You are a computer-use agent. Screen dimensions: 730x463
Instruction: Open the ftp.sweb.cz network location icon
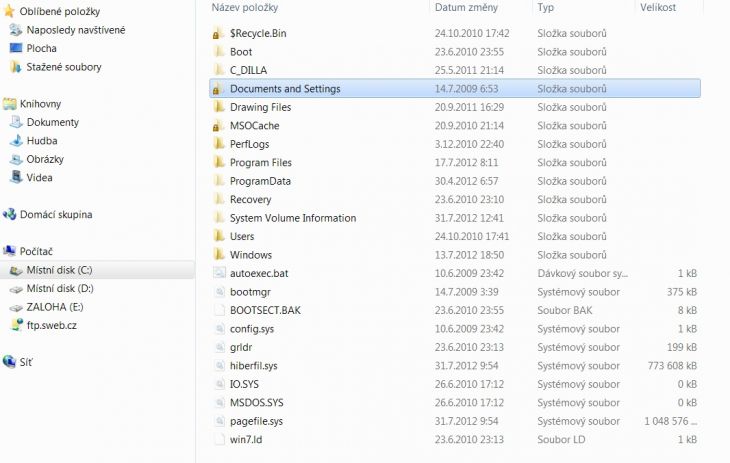point(16,325)
